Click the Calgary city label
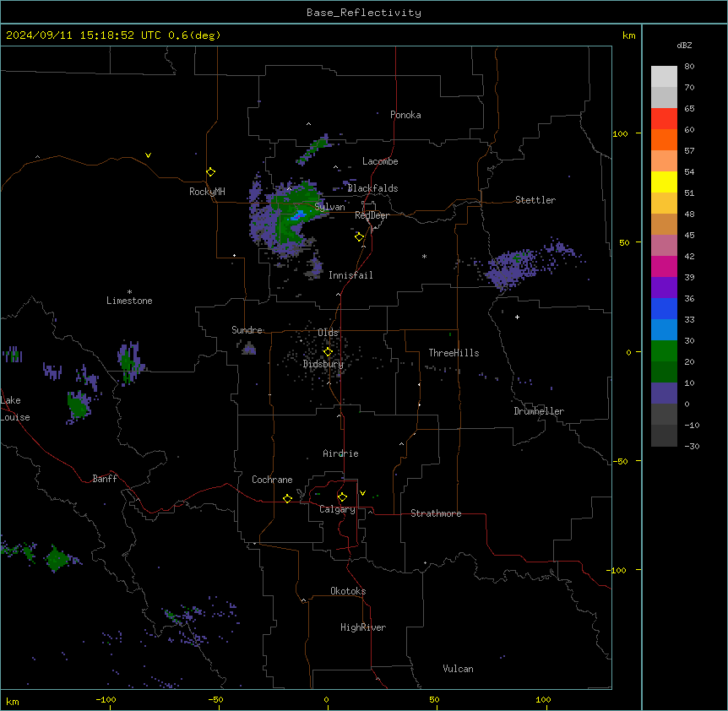 point(337,509)
